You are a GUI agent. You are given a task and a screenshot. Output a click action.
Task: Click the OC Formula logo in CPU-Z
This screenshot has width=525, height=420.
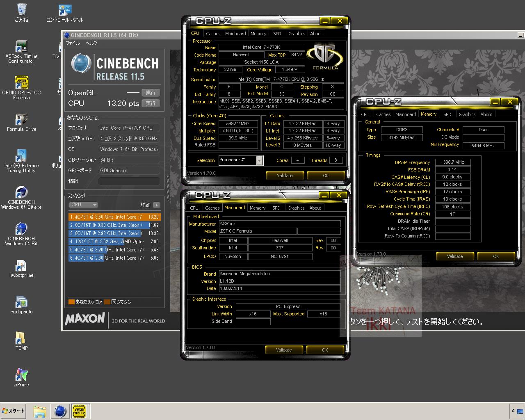(326, 56)
